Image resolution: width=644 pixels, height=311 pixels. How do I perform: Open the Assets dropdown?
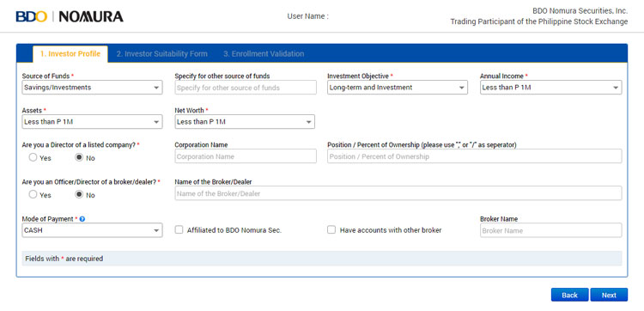point(92,122)
